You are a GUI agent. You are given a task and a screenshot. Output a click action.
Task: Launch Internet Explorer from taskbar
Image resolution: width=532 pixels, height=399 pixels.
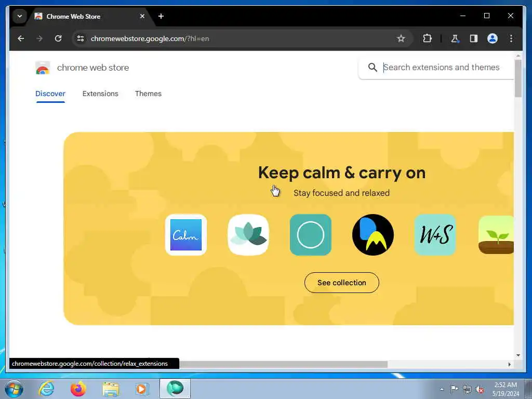click(x=46, y=389)
